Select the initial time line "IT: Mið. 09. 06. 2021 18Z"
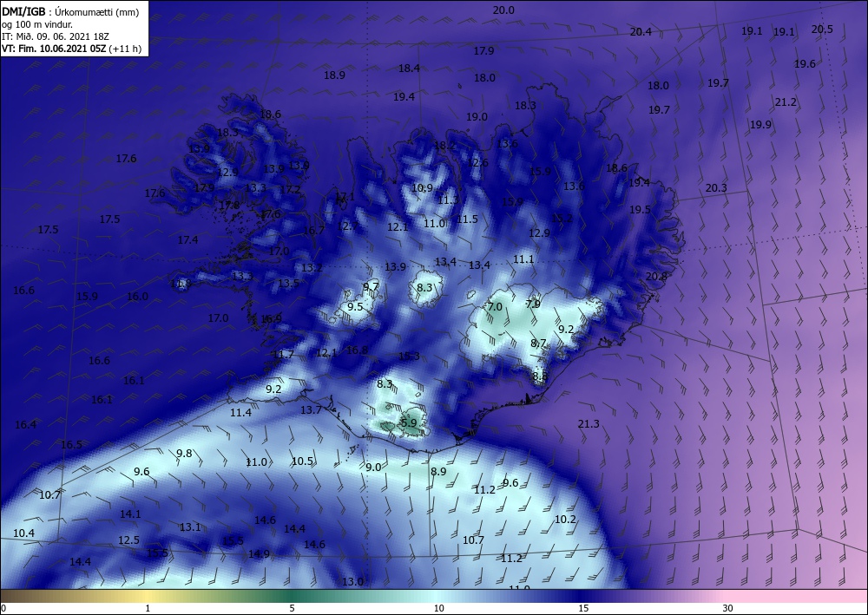 click(x=56, y=36)
